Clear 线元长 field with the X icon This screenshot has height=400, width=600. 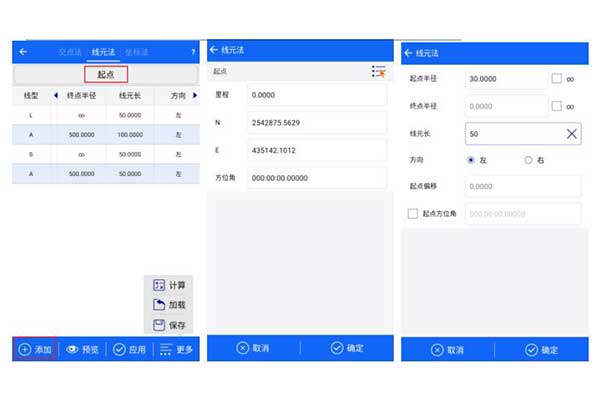pyautogui.click(x=572, y=133)
